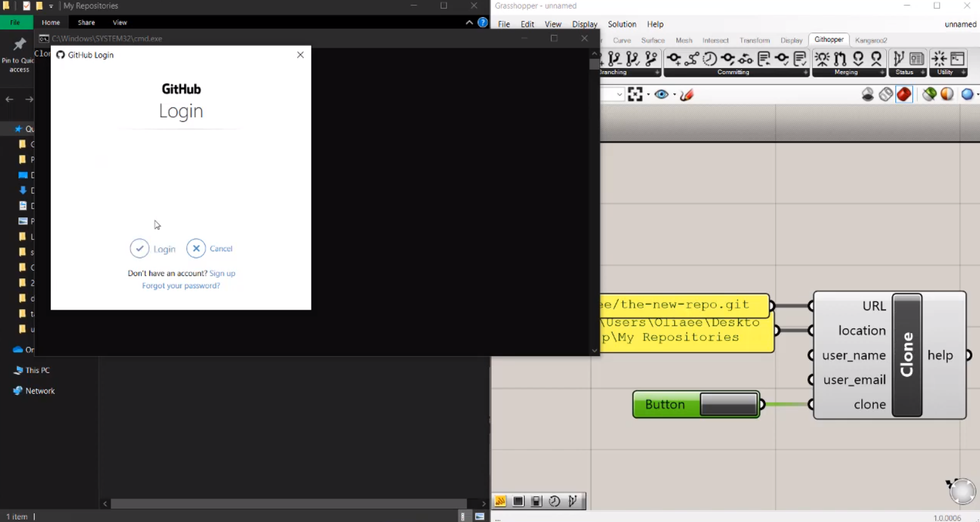Click the preview mesh quality blue sphere icon
The height and width of the screenshot is (522, 980).
(967, 94)
